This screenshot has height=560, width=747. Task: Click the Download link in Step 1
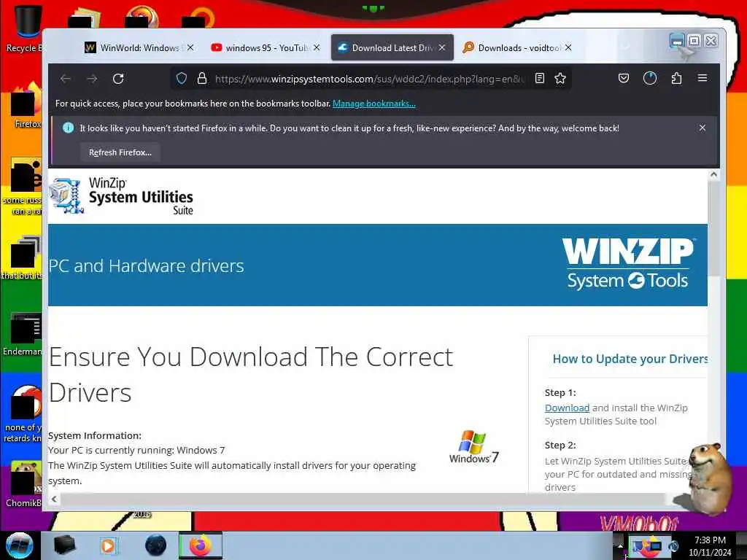coord(567,408)
